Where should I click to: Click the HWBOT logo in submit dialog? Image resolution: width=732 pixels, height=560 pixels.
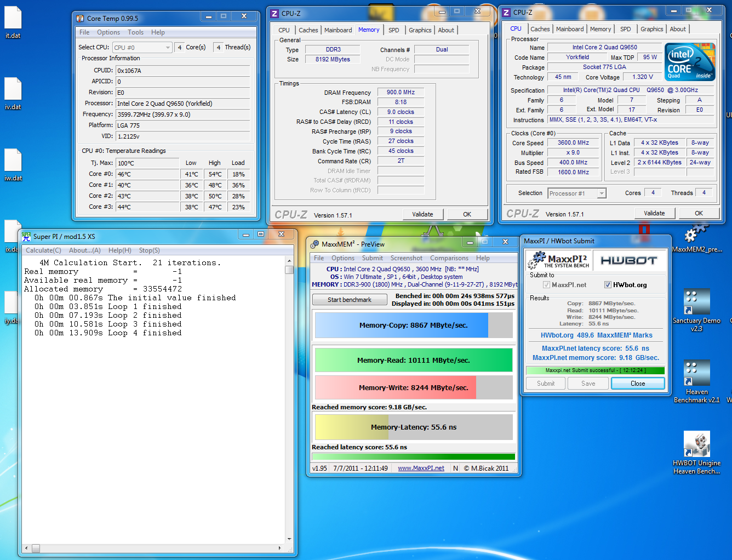click(628, 260)
